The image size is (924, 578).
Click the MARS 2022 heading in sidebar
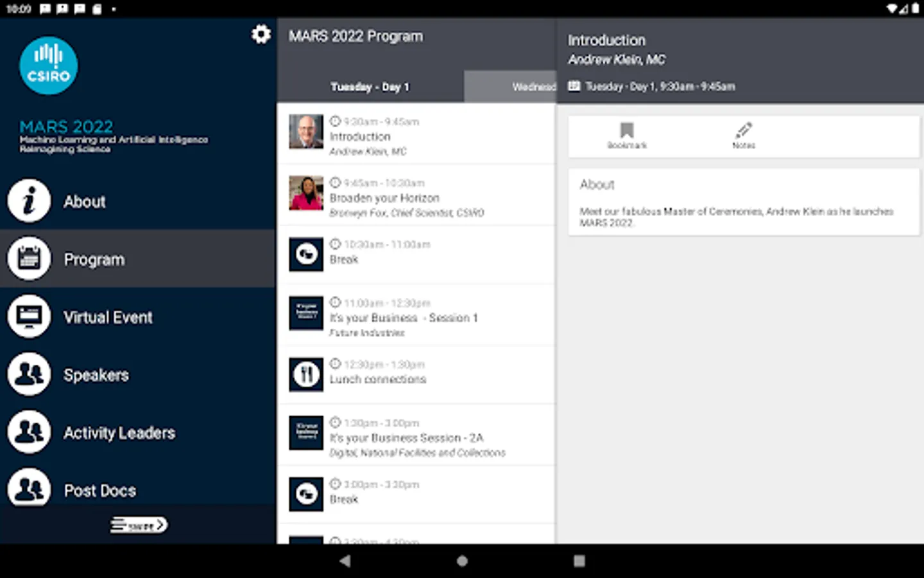tap(66, 127)
